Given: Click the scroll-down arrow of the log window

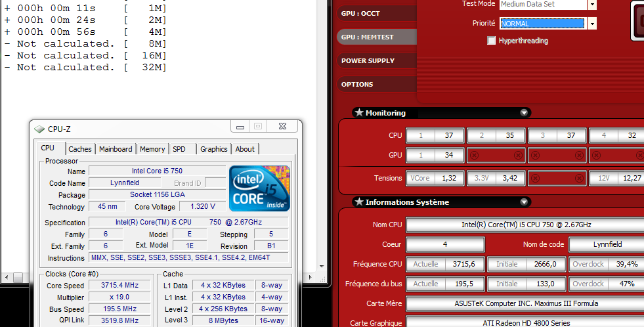Looking at the screenshot, I should point(322,267).
